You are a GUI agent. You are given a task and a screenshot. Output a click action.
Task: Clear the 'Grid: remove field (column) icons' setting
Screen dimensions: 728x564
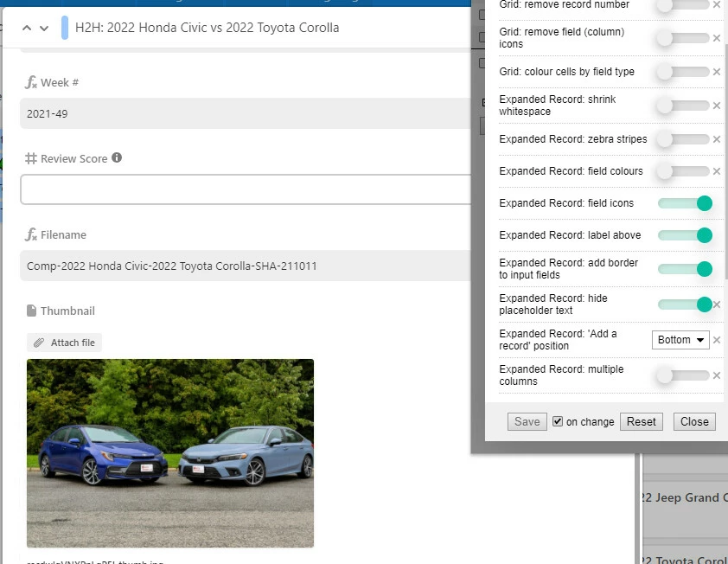tap(717, 38)
